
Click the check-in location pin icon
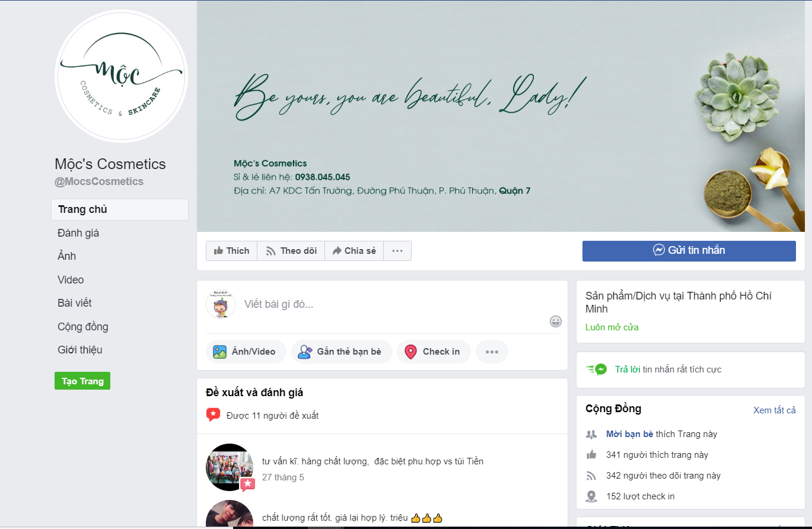click(591, 496)
